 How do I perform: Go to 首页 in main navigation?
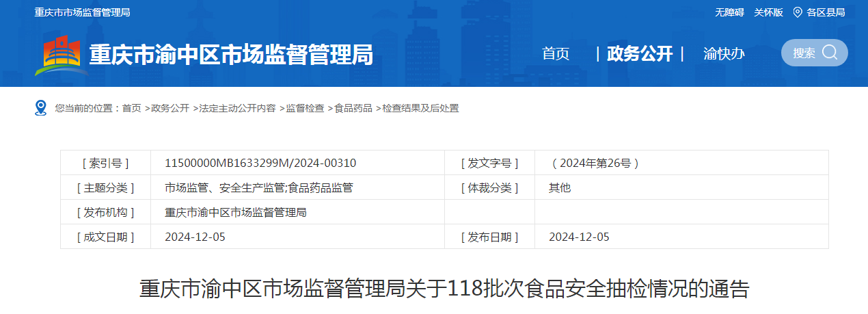click(x=556, y=53)
